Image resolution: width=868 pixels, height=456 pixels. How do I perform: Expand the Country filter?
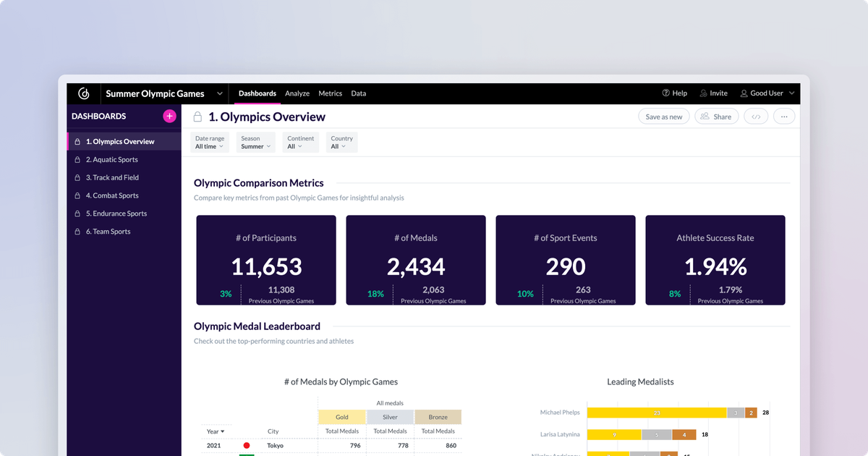[x=341, y=143]
